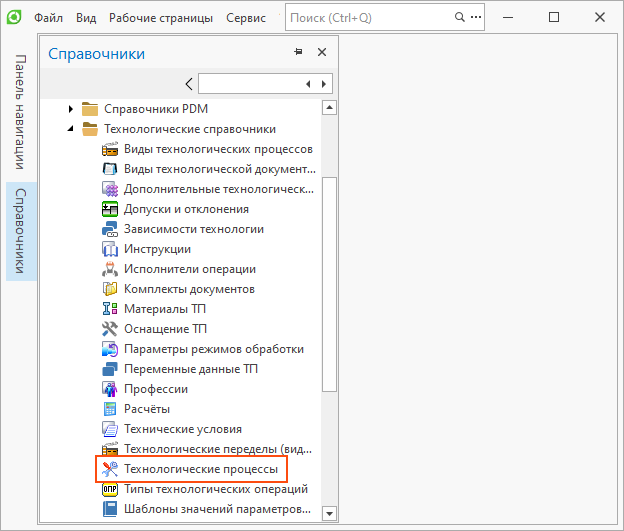This screenshot has width=624, height=531.
Task: Minimize the application window
Action: pyautogui.click(x=508, y=17)
